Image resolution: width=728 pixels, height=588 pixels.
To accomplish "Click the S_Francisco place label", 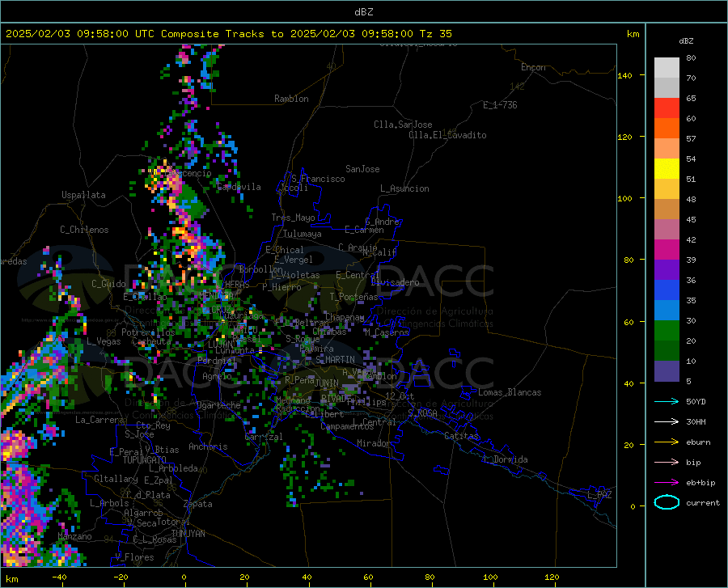I will [319, 179].
